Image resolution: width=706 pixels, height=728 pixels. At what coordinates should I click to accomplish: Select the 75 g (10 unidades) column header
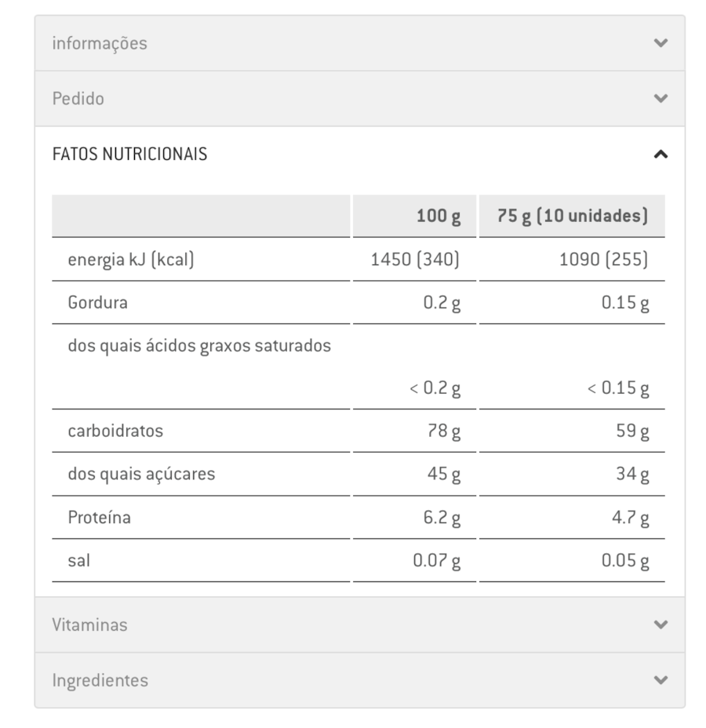572,216
